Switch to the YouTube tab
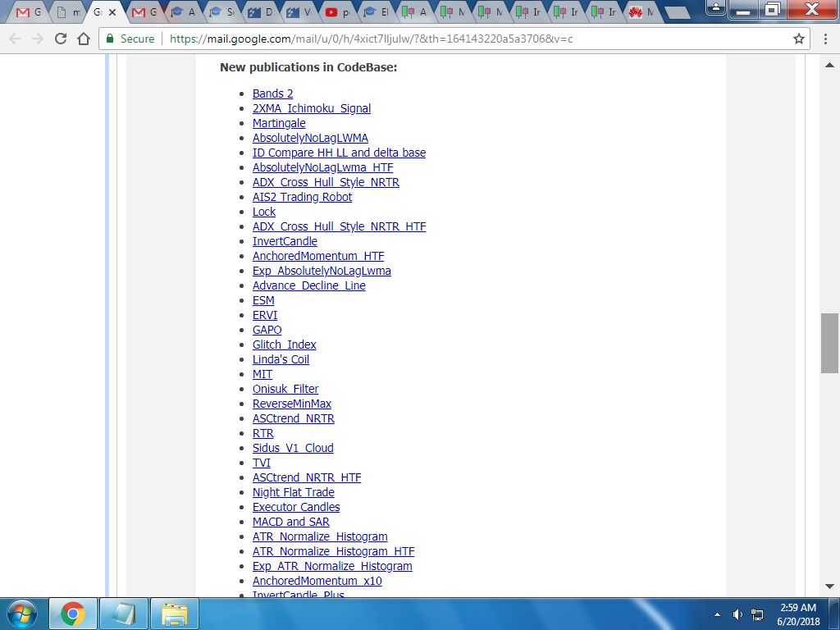This screenshot has height=630, width=840. coord(337,11)
